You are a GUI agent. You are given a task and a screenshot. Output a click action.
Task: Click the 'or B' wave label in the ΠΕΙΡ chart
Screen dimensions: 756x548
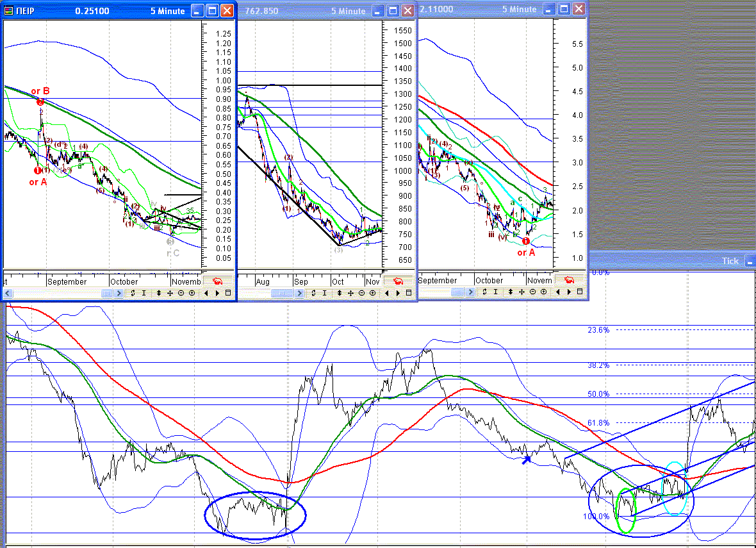[40, 91]
